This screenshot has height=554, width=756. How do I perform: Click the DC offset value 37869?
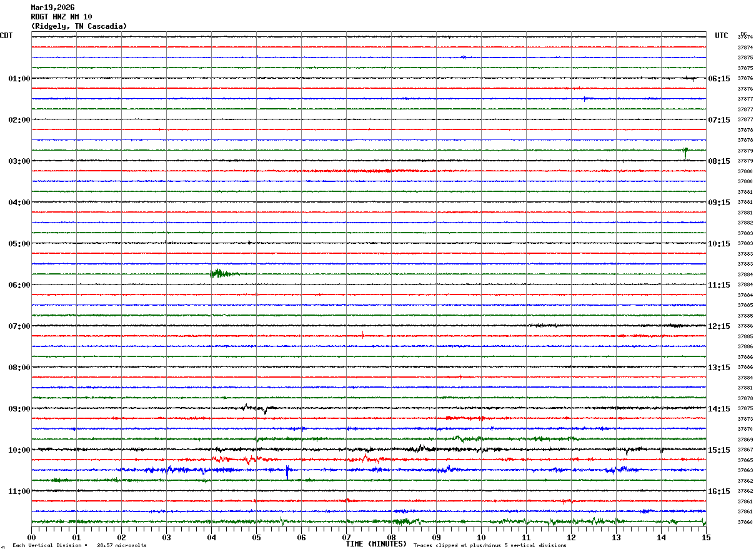tap(745, 440)
